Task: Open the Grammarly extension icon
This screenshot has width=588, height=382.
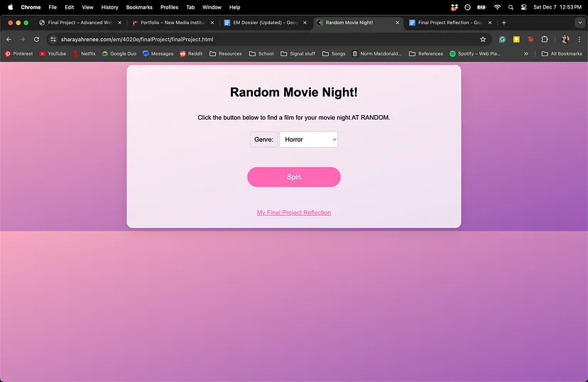Action: [x=503, y=40]
